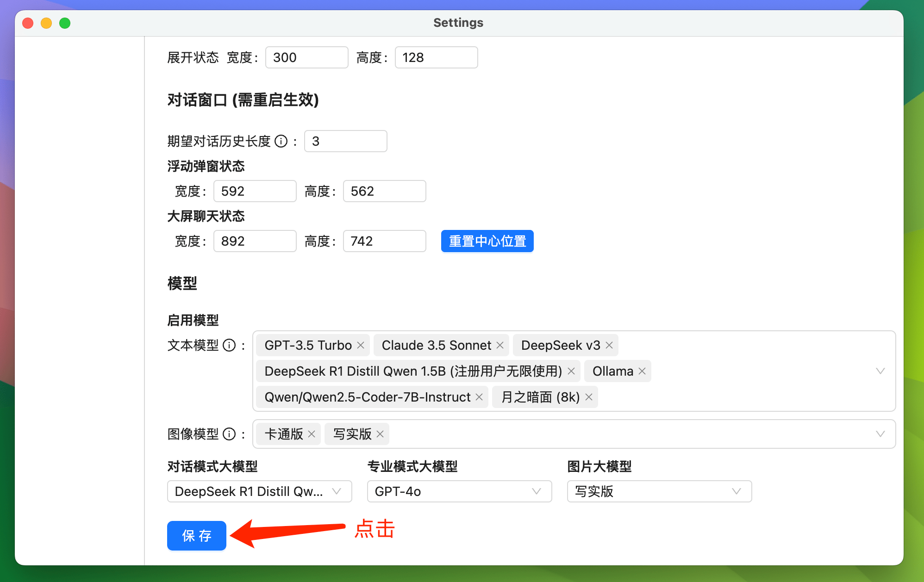Remove the DeepSeek v3 tag
Viewport: 924px width, 582px height.
[x=609, y=345]
